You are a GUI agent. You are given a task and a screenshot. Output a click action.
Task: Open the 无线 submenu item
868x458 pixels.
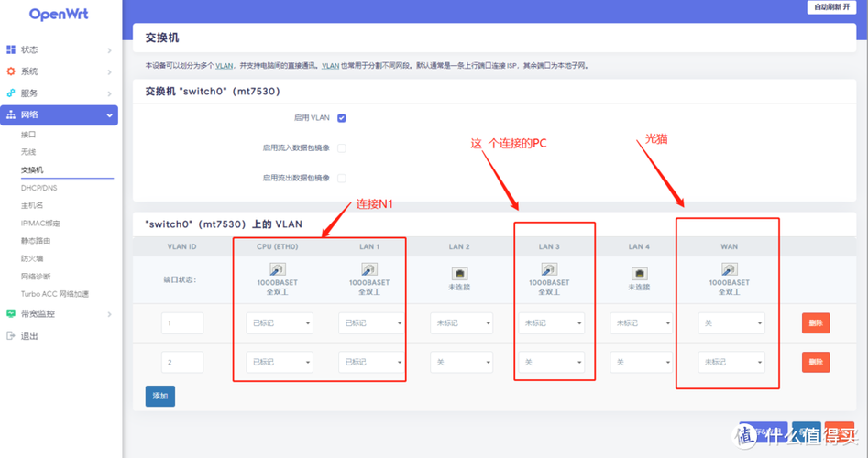click(28, 152)
